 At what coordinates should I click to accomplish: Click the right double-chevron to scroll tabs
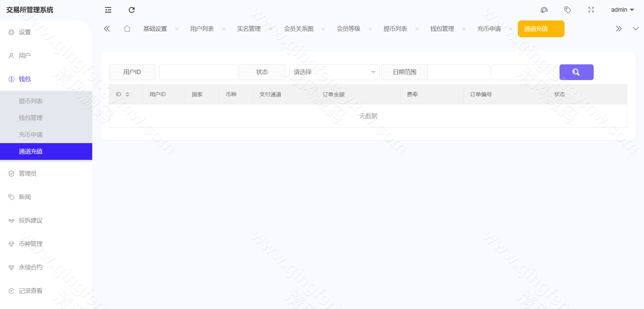619,28
